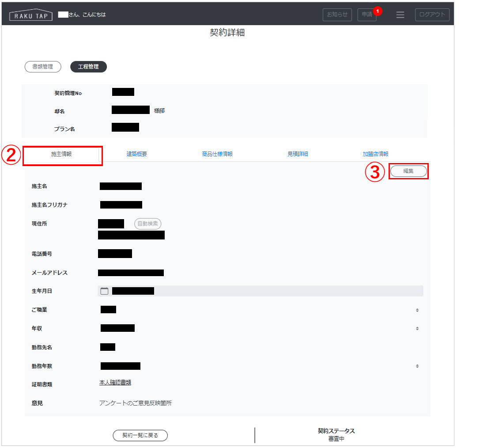Switch to the 商品仕様情報 tab
This screenshot has width=502, height=448.
[217, 154]
